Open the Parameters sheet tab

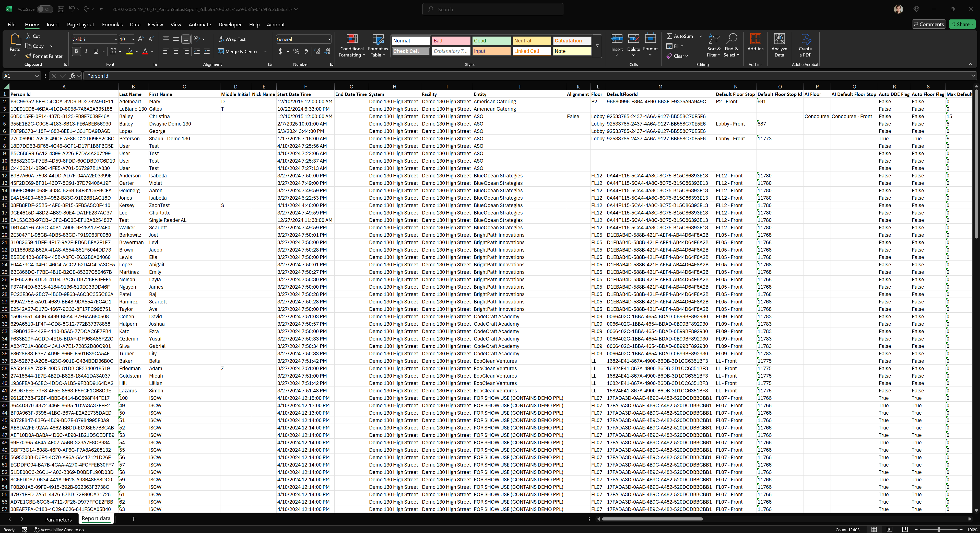coord(58,519)
